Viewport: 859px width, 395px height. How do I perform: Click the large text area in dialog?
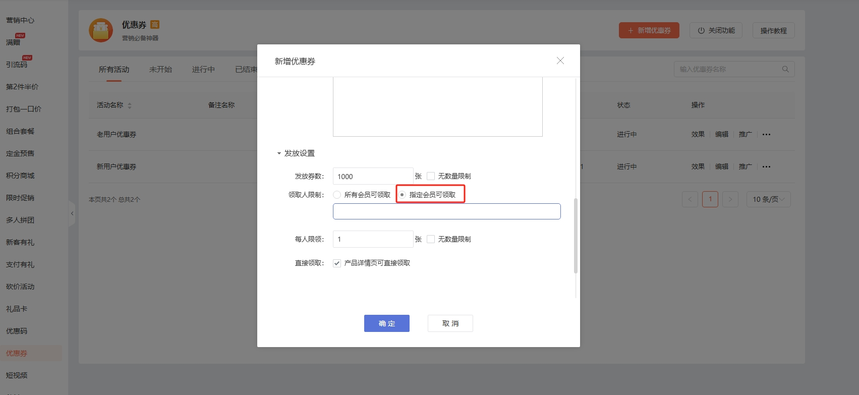click(x=438, y=107)
